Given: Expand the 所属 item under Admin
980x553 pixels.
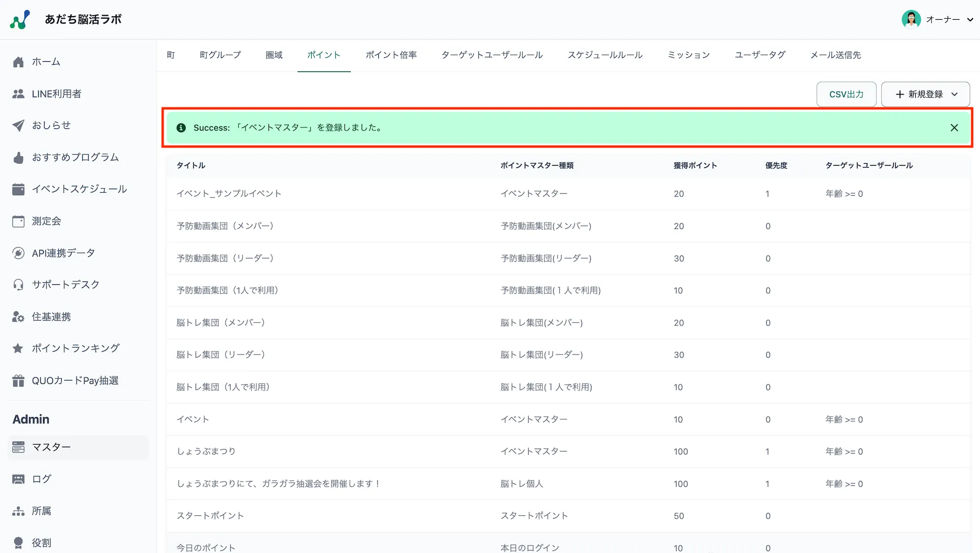Looking at the screenshot, I should [x=18, y=510].
